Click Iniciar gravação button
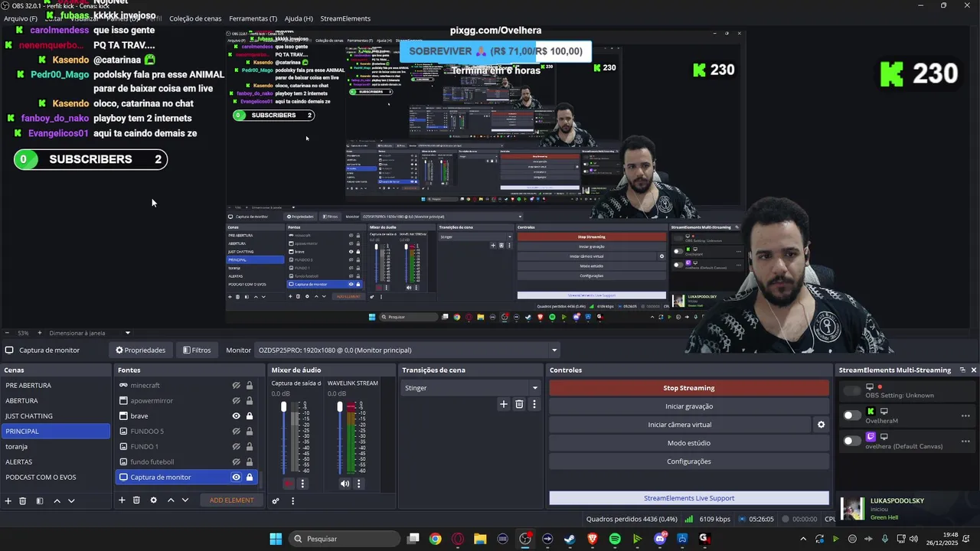 (689, 406)
